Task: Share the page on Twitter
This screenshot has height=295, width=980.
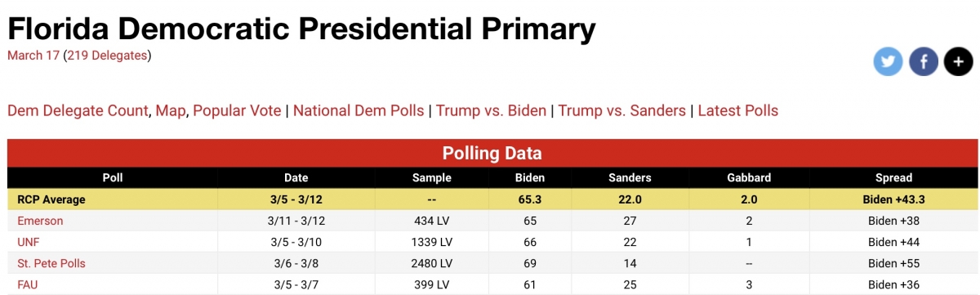Action: [x=888, y=61]
